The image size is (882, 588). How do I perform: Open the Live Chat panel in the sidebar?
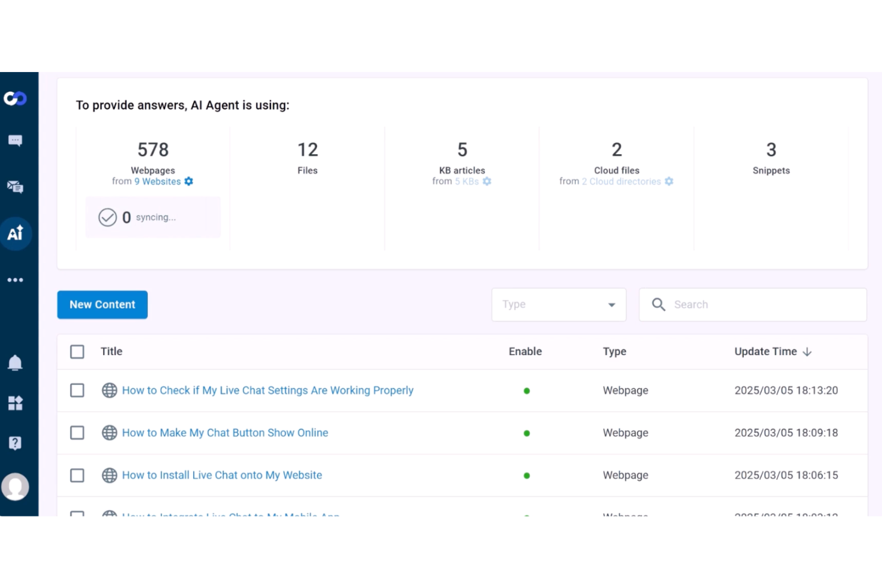tap(15, 140)
